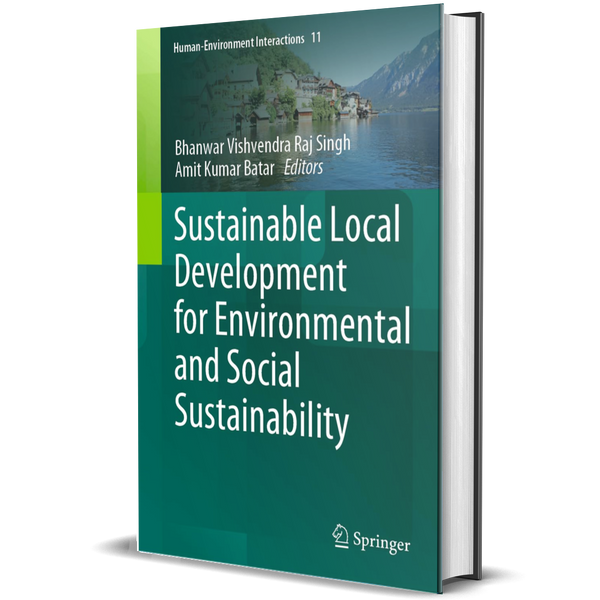Viewport: 600px width, 600px height.
Task: Click the title word 'Sustainability'
Action: [x=261, y=420]
